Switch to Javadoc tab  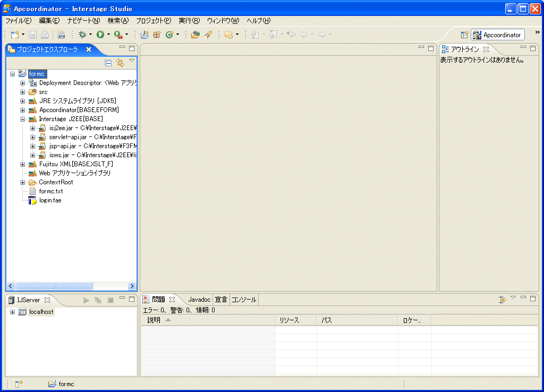(x=199, y=300)
